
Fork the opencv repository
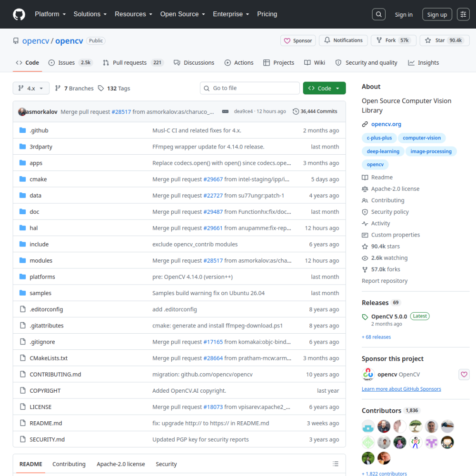[394, 40]
